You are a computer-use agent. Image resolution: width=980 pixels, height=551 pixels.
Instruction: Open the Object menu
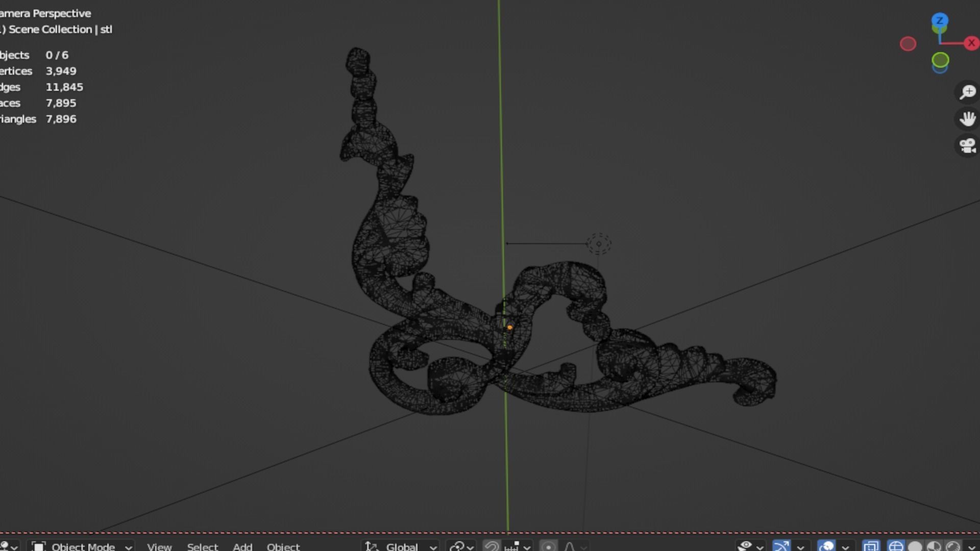click(283, 546)
